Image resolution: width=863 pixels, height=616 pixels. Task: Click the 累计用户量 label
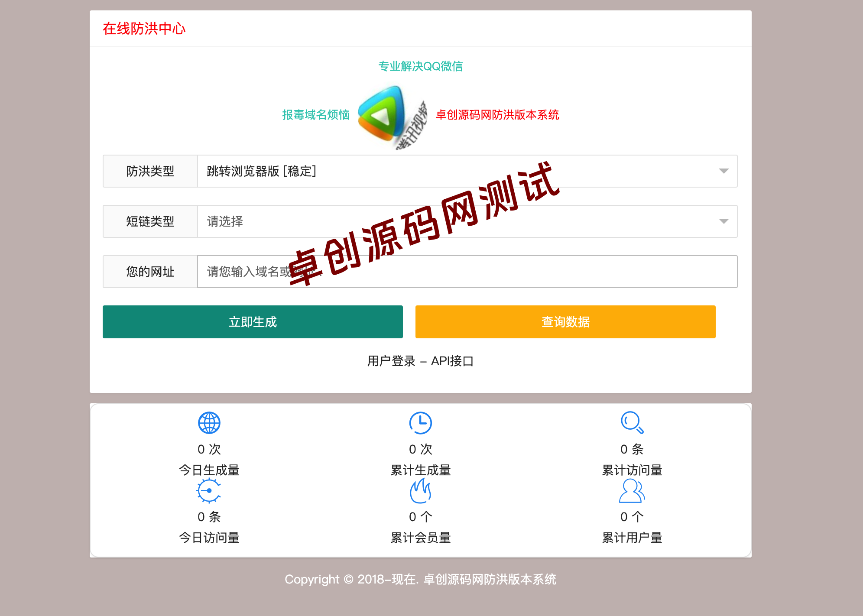pyautogui.click(x=632, y=538)
